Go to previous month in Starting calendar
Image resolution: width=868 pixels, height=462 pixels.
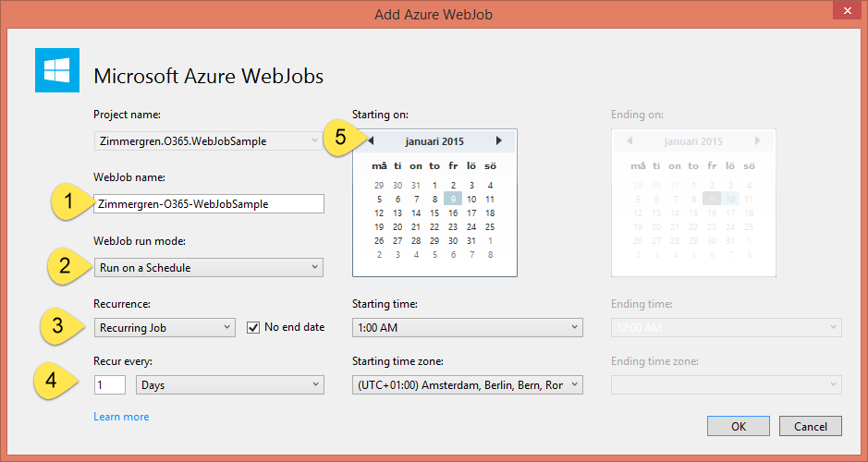(x=371, y=141)
